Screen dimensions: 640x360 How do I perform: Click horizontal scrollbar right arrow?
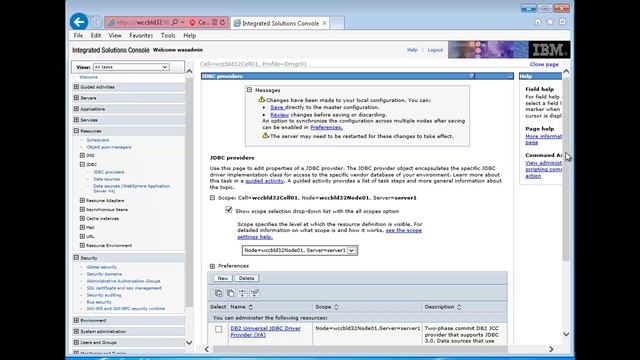point(551,349)
